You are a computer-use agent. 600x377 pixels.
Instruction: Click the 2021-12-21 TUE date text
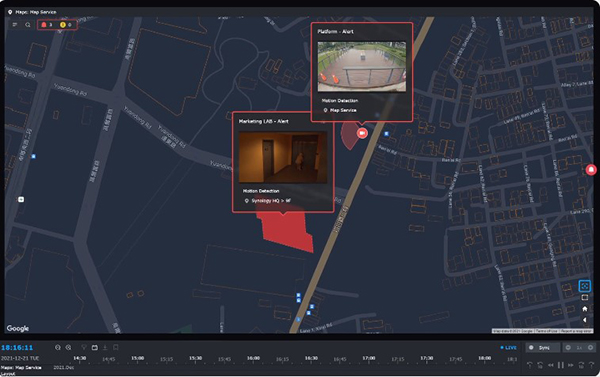(20, 358)
